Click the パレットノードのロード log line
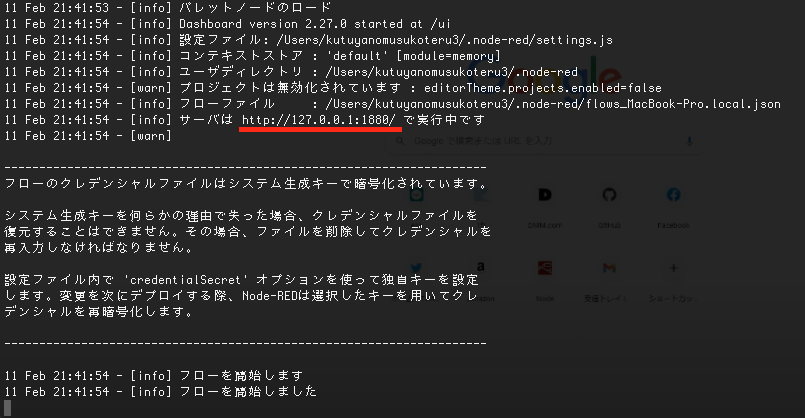Viewport: 805px width, 418px height. click(x=168, y=8)
